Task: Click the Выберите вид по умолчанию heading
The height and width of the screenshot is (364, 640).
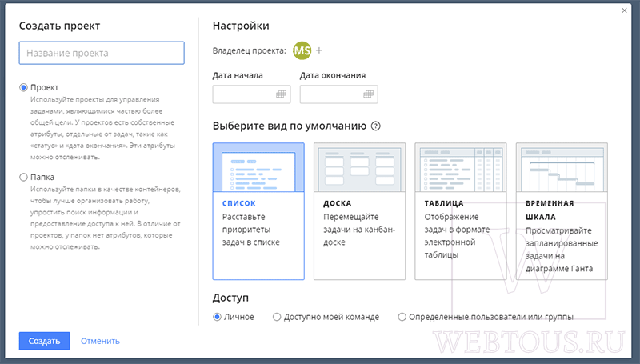Action: (290, 126)
